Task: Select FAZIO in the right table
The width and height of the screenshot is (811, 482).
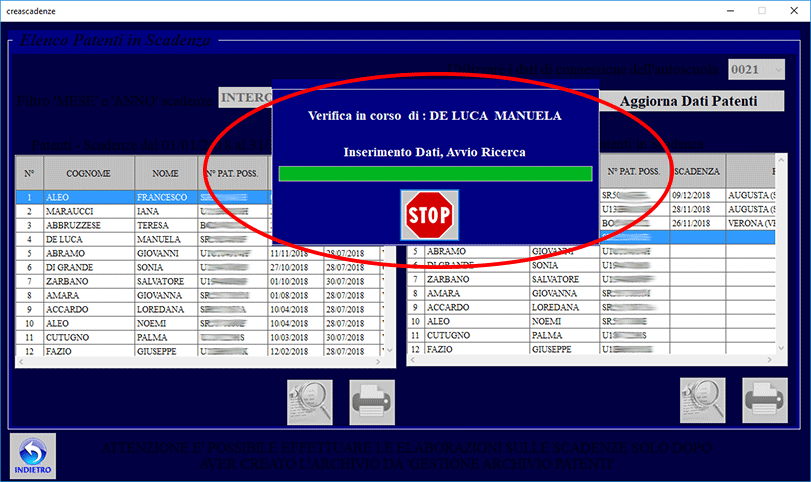Action: pos(440,349)
